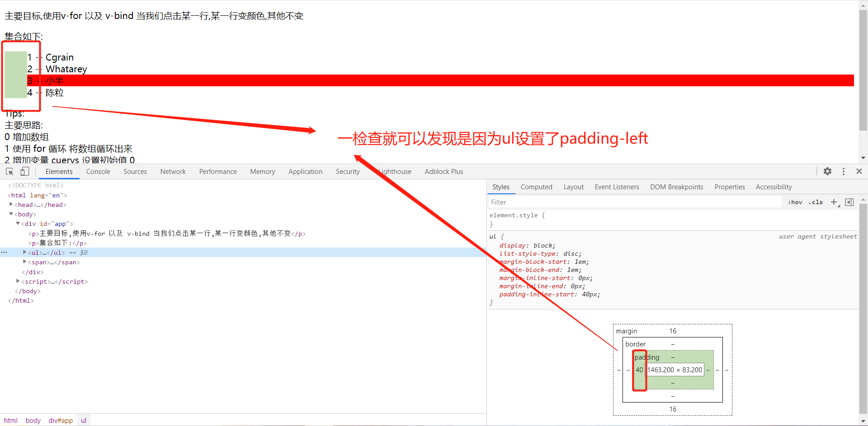Click the padding-left 40 value in box model
This screenshot has height=426, width=868.
coord(639,370)
